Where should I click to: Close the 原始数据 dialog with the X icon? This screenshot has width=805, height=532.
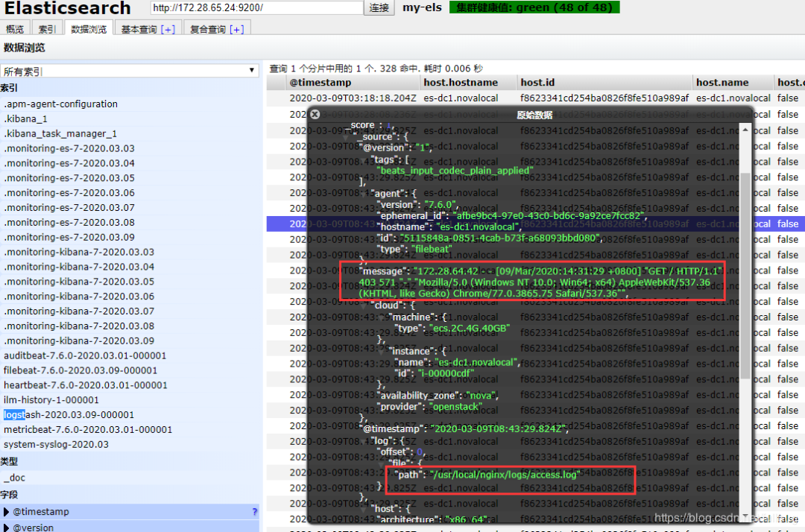click(x=314, y=114)
